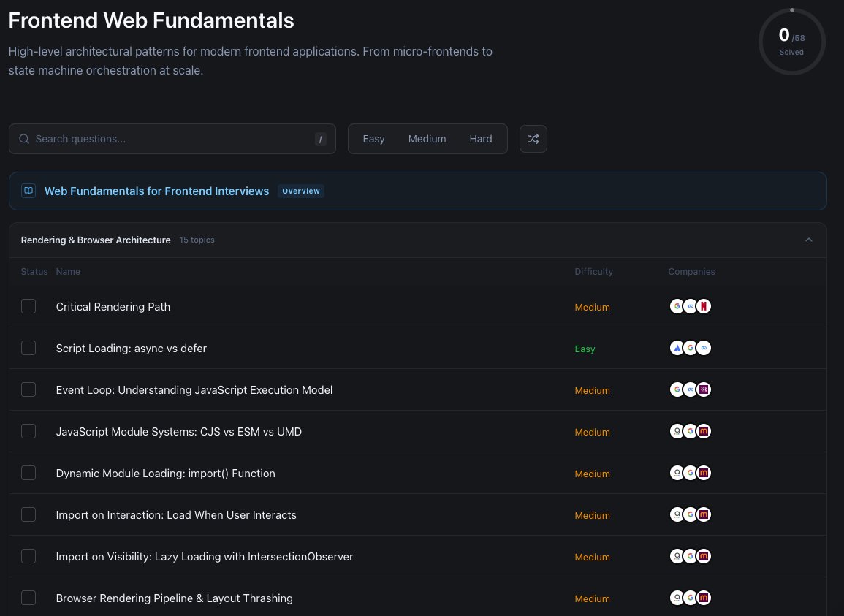Screen dimensions: 844x616
Task: Check the Import on Interaction checkbox
Action: (28, 514)
